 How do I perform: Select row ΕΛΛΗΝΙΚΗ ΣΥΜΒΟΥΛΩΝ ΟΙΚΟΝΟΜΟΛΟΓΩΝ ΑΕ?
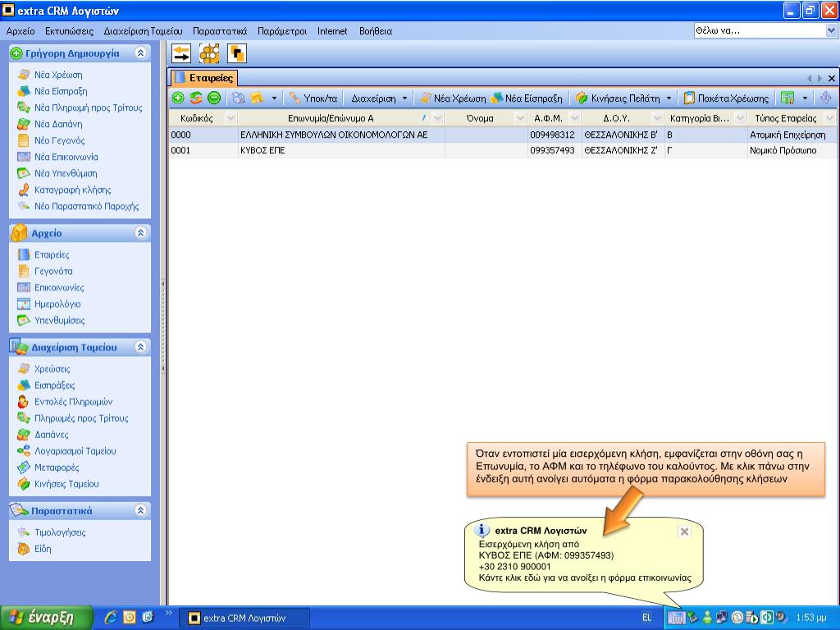click(x=502, y=135)
